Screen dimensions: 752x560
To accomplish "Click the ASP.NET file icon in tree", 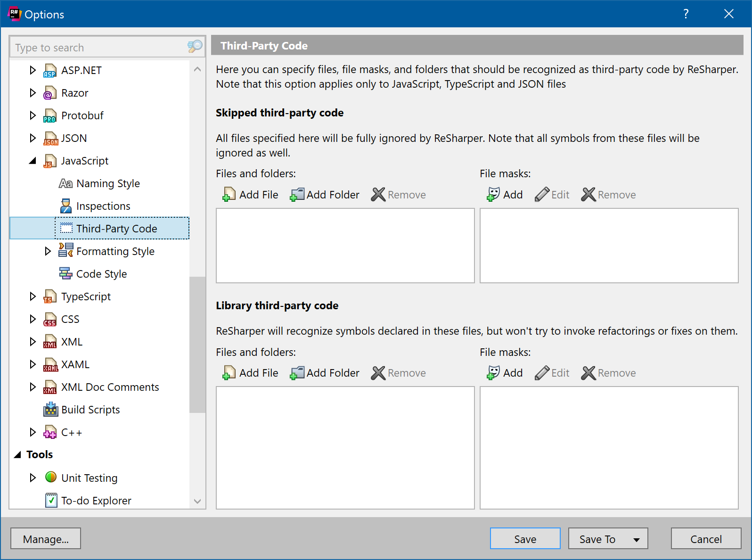I will click(50, 71).
